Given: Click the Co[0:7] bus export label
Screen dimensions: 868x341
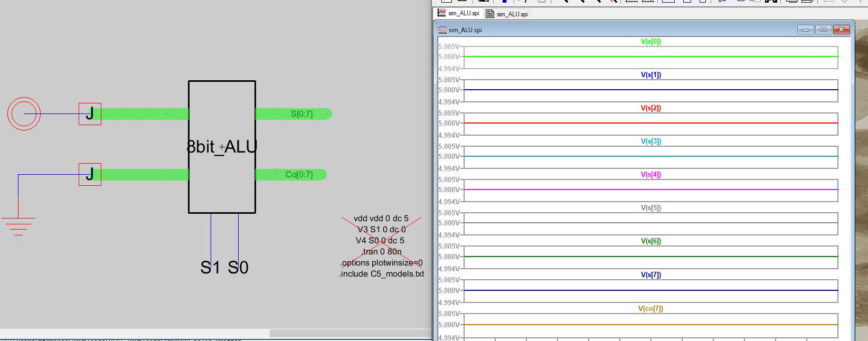Looking at the screenshot, I should point(299,174).
